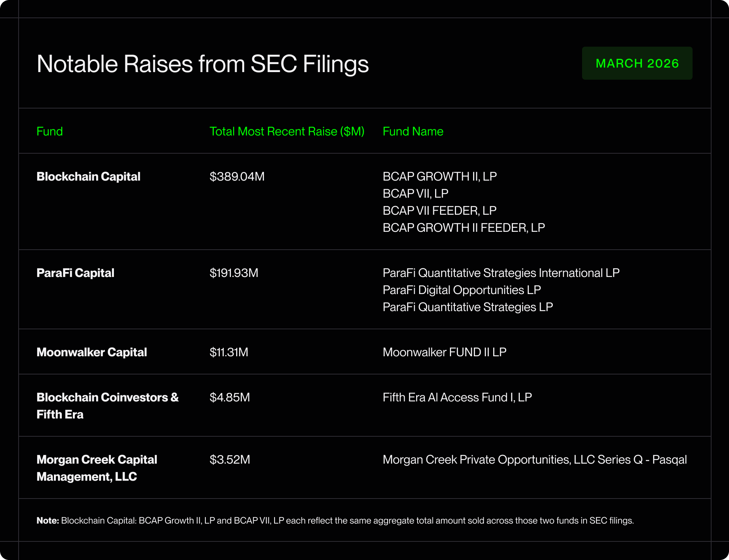This screenshot has height=560, width=729.
Task: Open the ParaFi Capital row label
Action: [x=75, y=273]
